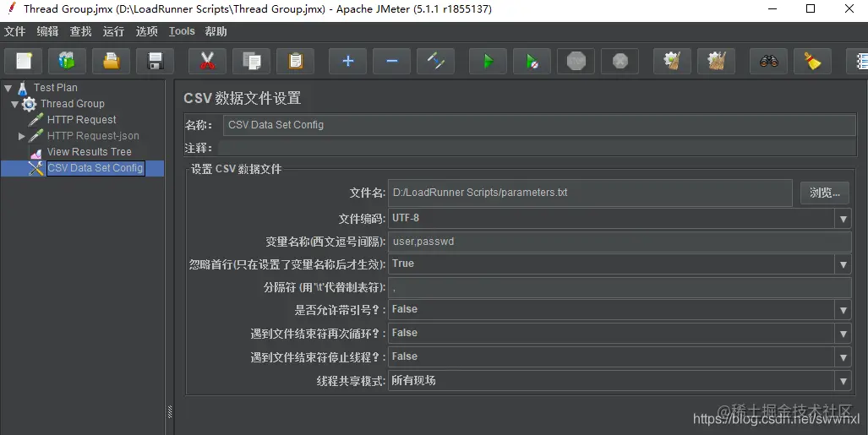Open the 文件 menu
Image resolution: width=868 pixels, height=435 pixels.
tap(15, 31)
